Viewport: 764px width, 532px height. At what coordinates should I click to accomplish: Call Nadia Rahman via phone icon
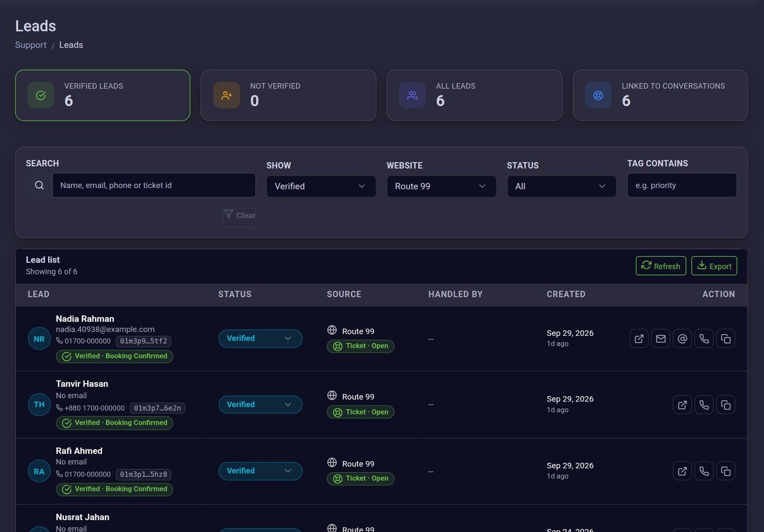coord(704,339)
